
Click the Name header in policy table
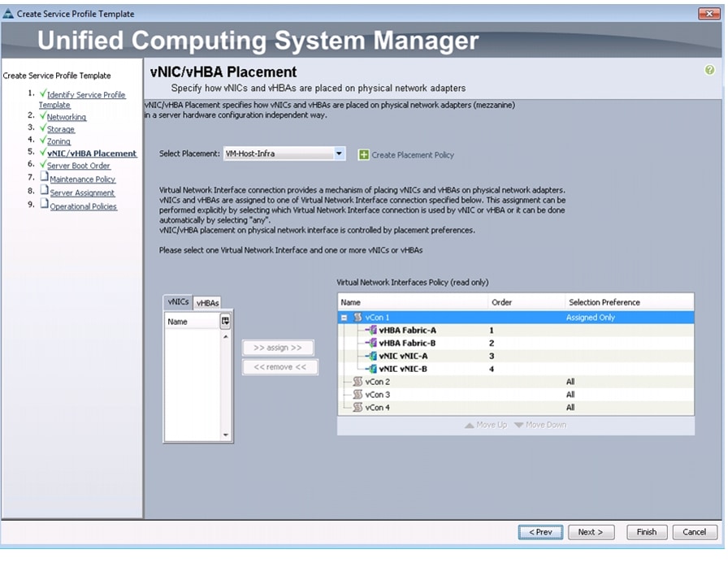click(x=414, y=302)
